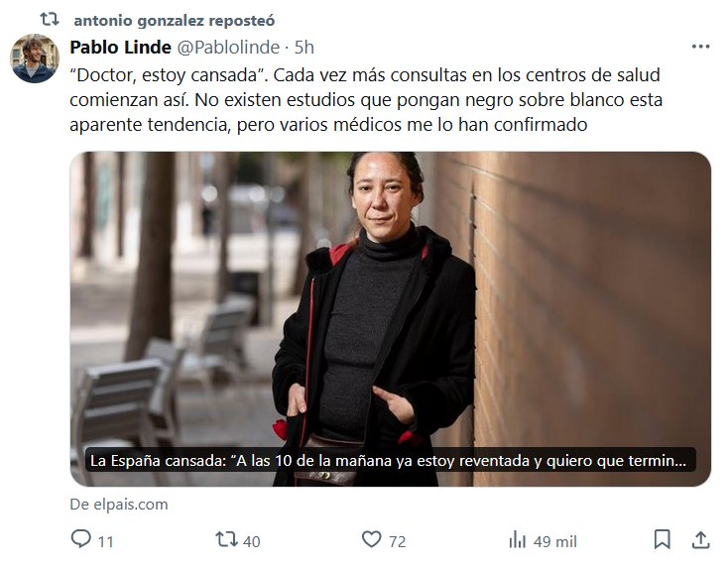Open Pablo Linde display name link

(x=120, y=48)
